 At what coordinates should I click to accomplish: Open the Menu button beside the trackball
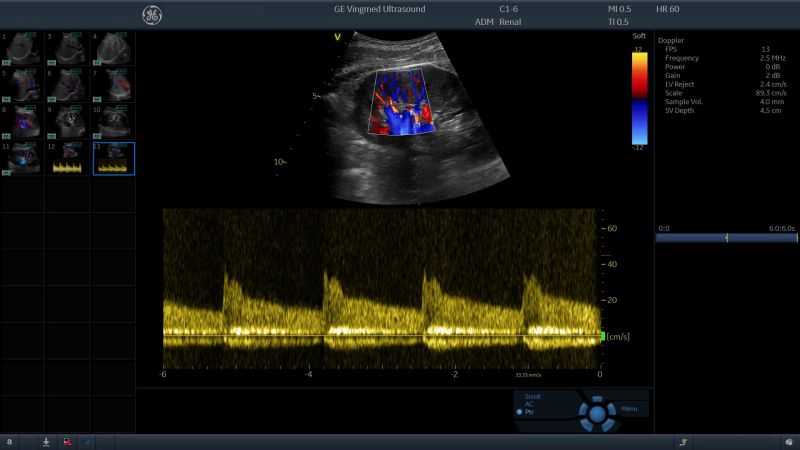(629, 409)
